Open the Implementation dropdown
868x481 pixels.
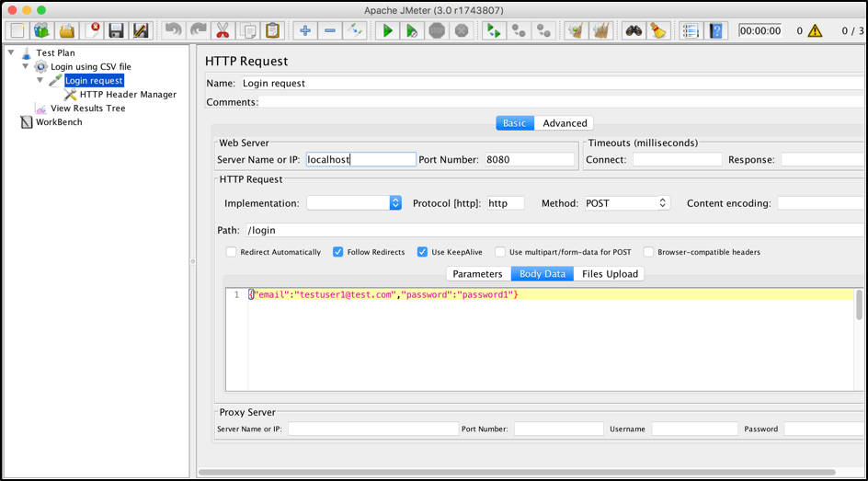point(354,203)
